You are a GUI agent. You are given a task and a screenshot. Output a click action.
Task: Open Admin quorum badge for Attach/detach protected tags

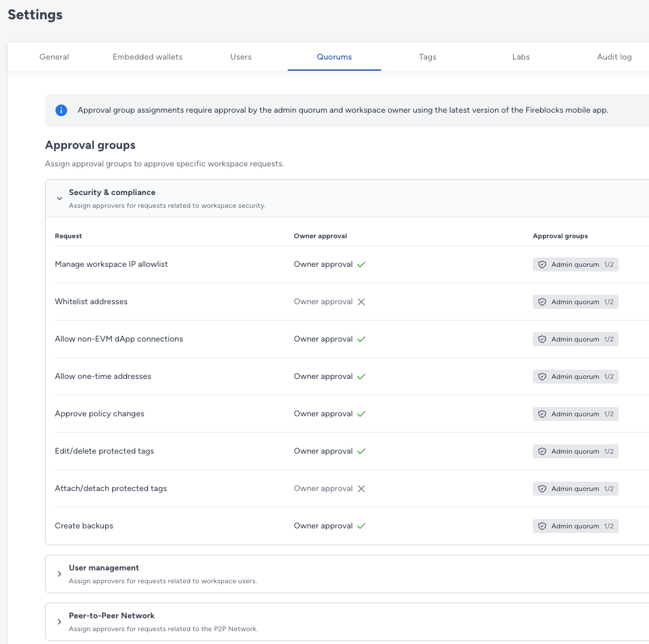coord(575,489)
